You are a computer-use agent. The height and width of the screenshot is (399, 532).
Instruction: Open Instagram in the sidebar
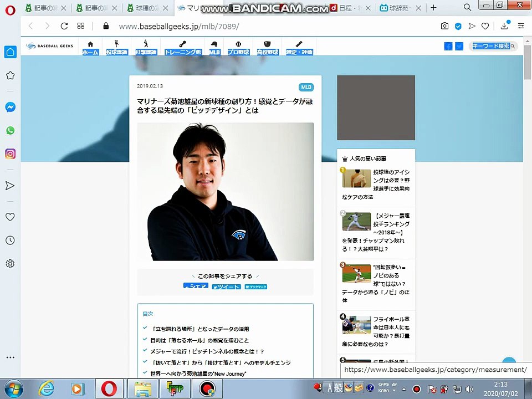coord(10,154)
